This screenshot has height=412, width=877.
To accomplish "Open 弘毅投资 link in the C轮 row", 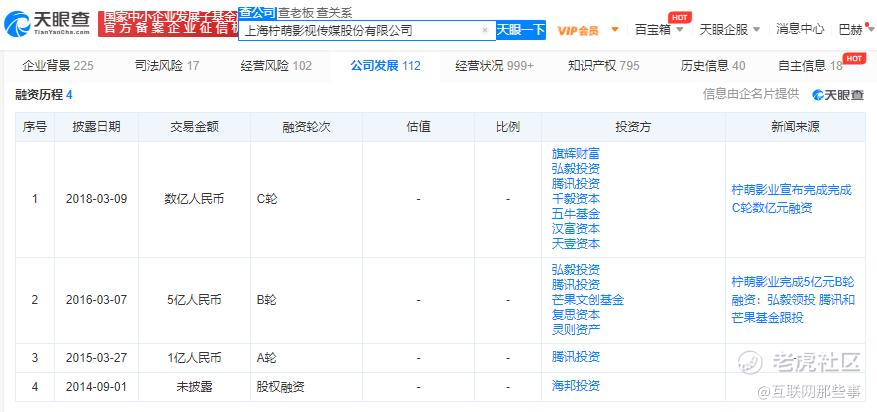I will point(576,168).
